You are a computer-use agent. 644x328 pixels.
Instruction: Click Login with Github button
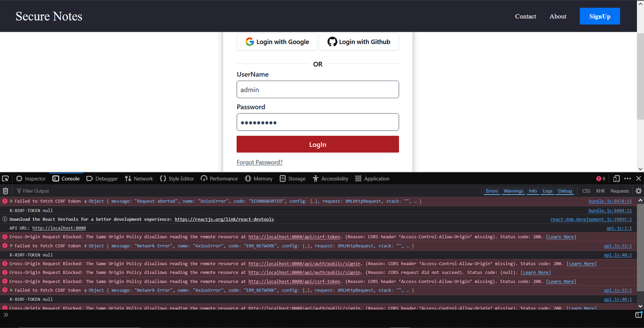tap(358, 42)
